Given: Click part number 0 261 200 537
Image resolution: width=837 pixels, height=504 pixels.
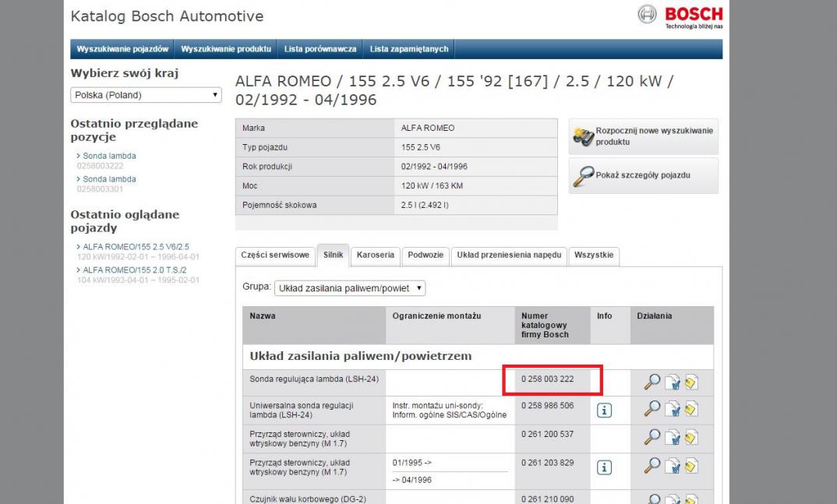Looking at the screenshot, I should (x=548, y=435).
